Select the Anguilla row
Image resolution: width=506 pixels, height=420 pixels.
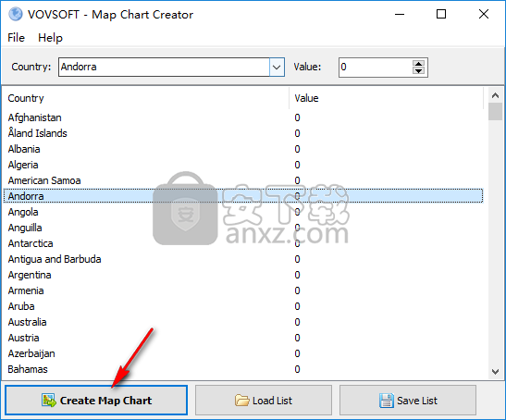coord(243,228)
